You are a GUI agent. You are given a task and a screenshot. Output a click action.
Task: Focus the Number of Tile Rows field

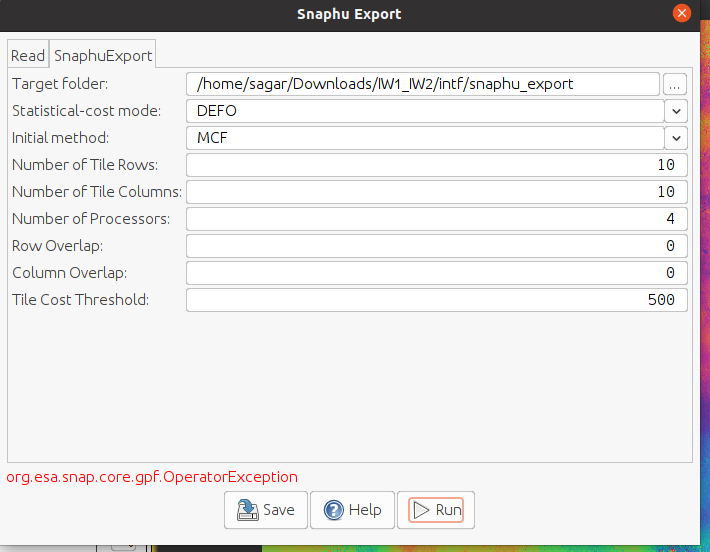click(x=436, y=165)
